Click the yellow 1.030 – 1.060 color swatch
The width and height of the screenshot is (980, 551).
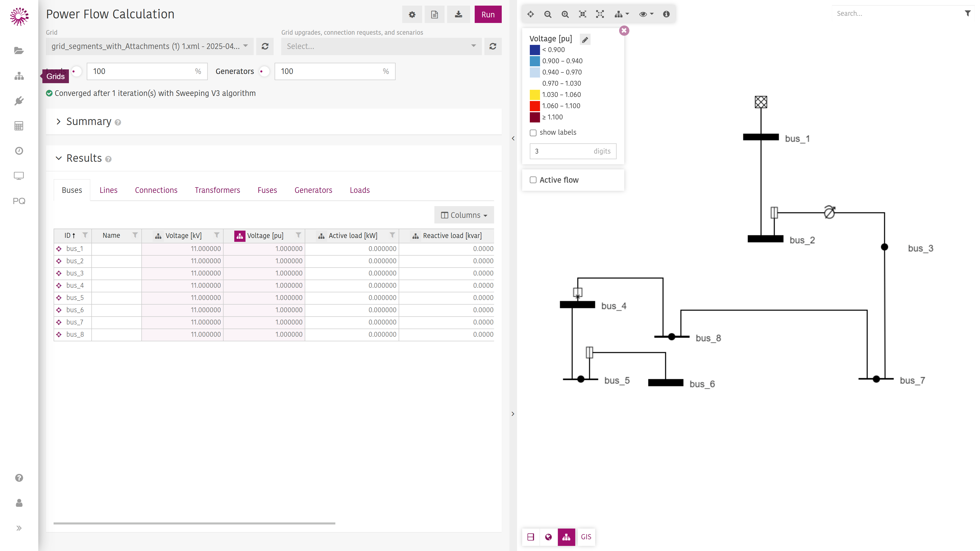pos(534,95)
